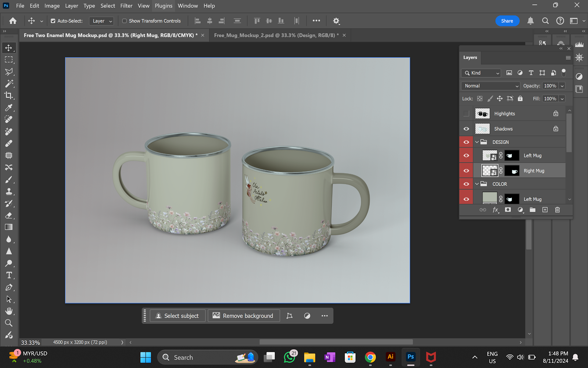The image size is (588, 368).
Task: Open the Filter menu
Action: coord(126,6)
